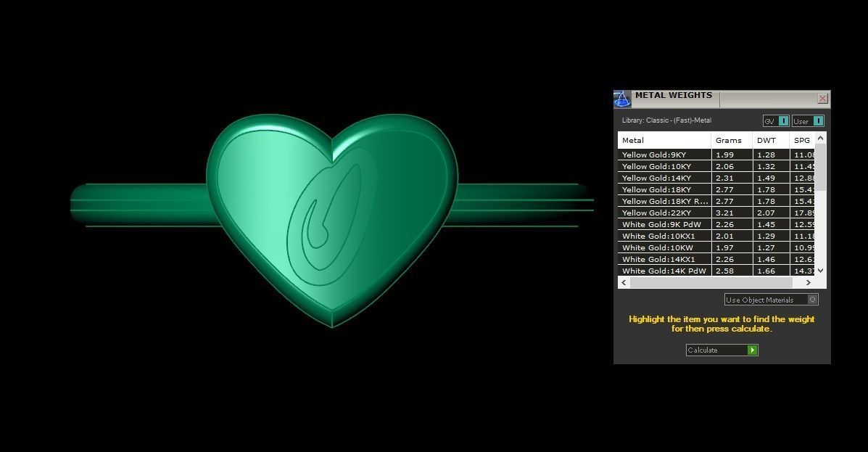
Task: Select the Yellow Gold:18KY row
Action: (717, 189)
